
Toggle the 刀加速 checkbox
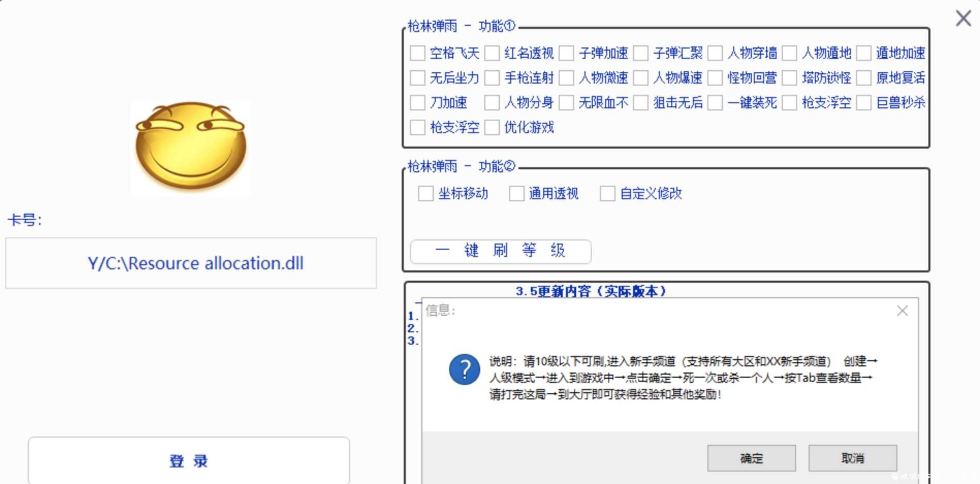pos(417,103)
